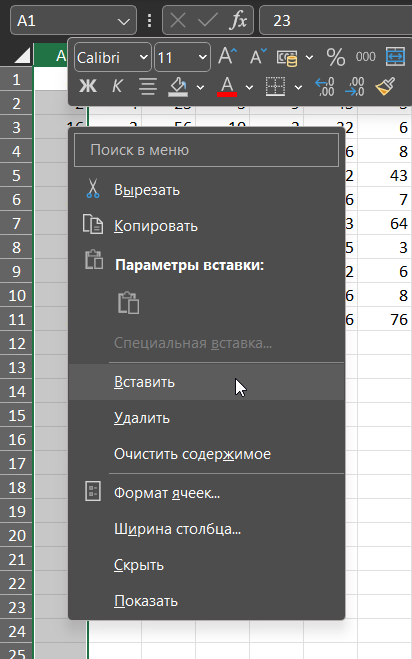Viewport: 412px width, 659px height.
Task: Toggle italic К formatting
Action: [117, 87]
